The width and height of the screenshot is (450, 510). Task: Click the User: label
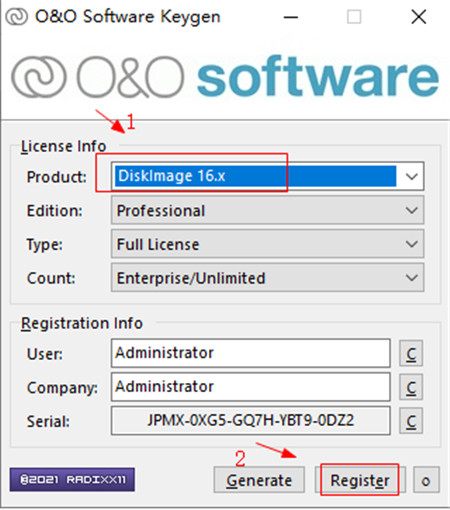point(45,354)
